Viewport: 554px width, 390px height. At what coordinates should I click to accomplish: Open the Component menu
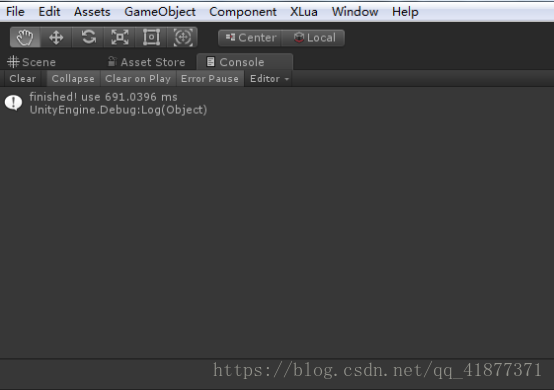pyautogui.click(x=243, y=12)
